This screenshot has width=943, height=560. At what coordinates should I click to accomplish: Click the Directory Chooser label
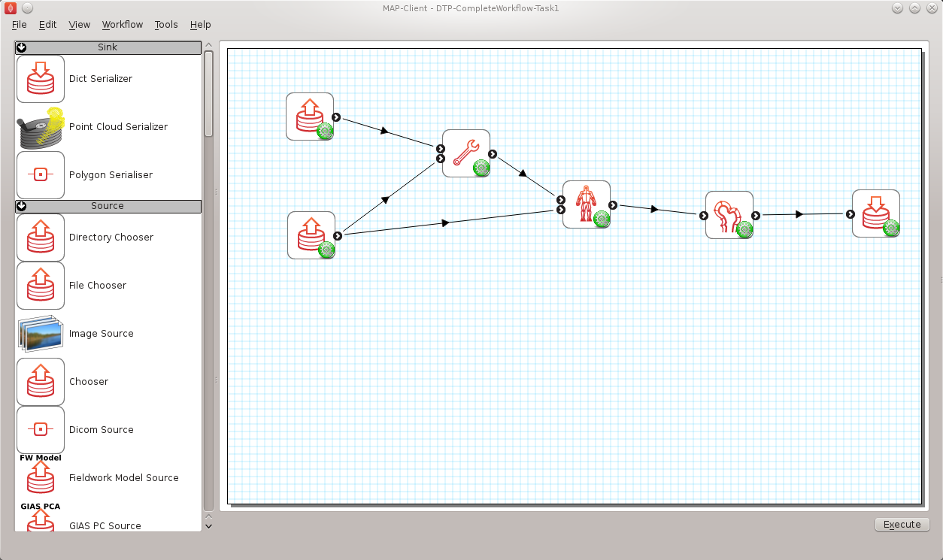pos(111,238)
